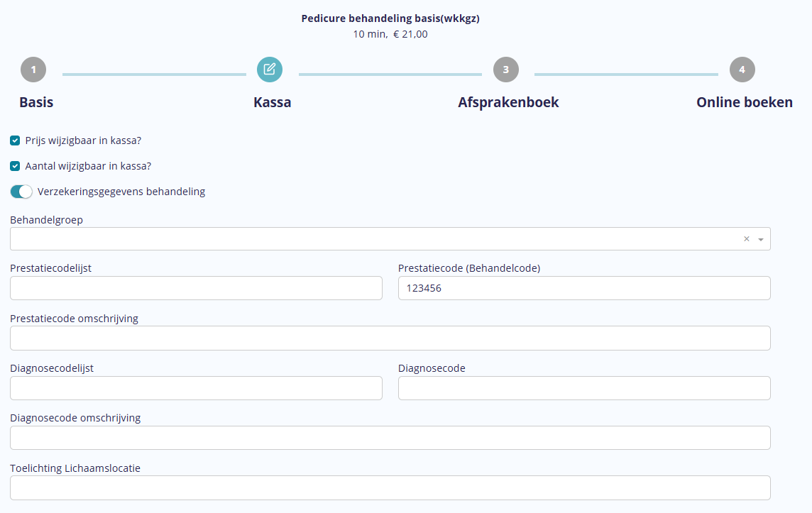Screen dimensions: 812x513
Task: Open the Diagnosecodelijst field
Action: [x=196, y=388]
